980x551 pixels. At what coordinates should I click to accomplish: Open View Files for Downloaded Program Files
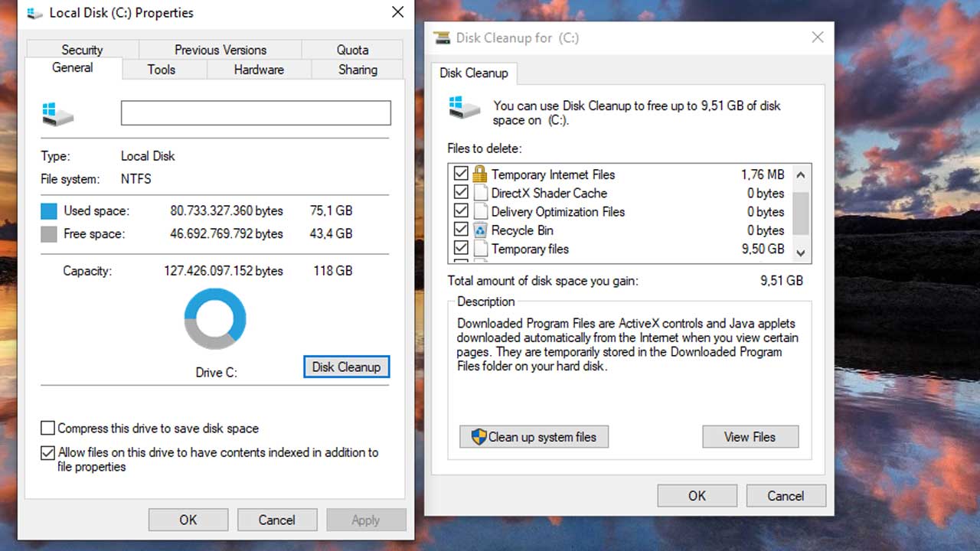click(x=750, y=437)
